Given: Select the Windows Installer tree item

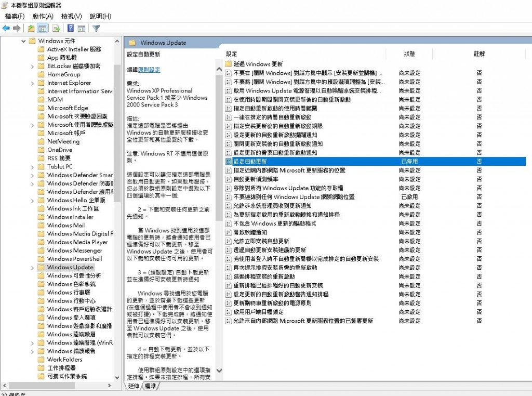Looking at the screenshot, I should (70, 217).
